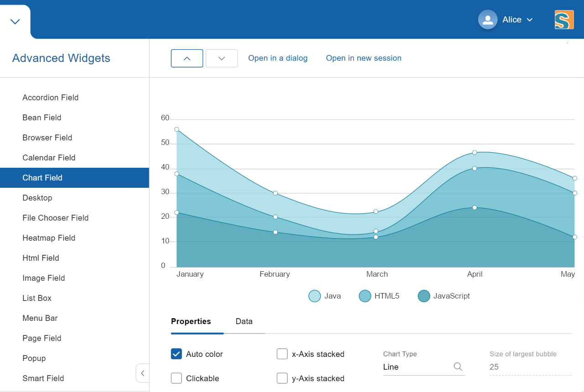Click the Open in a dialog link

277,58
